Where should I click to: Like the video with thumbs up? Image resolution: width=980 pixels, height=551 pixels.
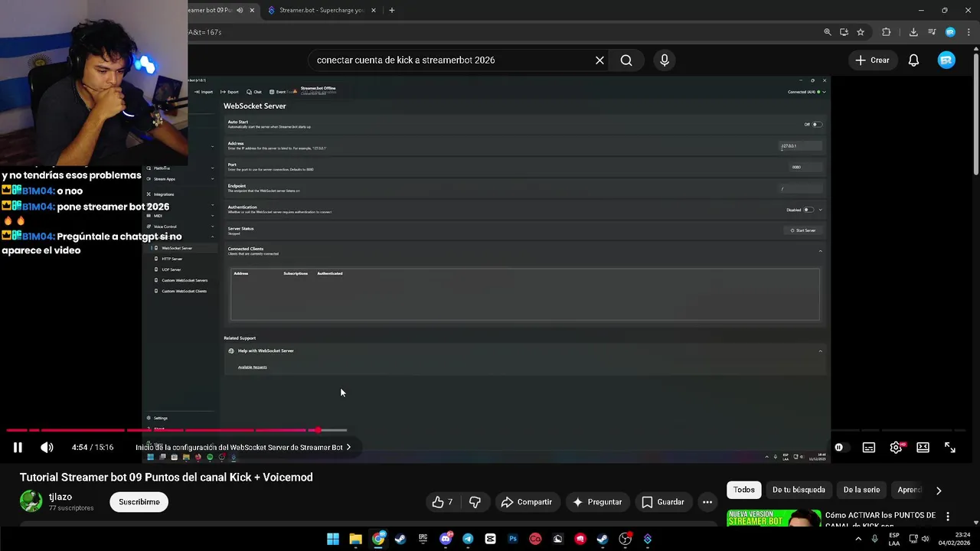pyautogui.click(x=442, y=502)
